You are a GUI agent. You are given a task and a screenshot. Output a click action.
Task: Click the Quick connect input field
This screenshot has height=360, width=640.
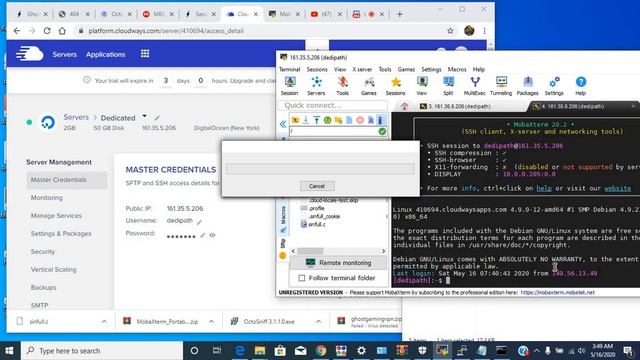point(333,105)
